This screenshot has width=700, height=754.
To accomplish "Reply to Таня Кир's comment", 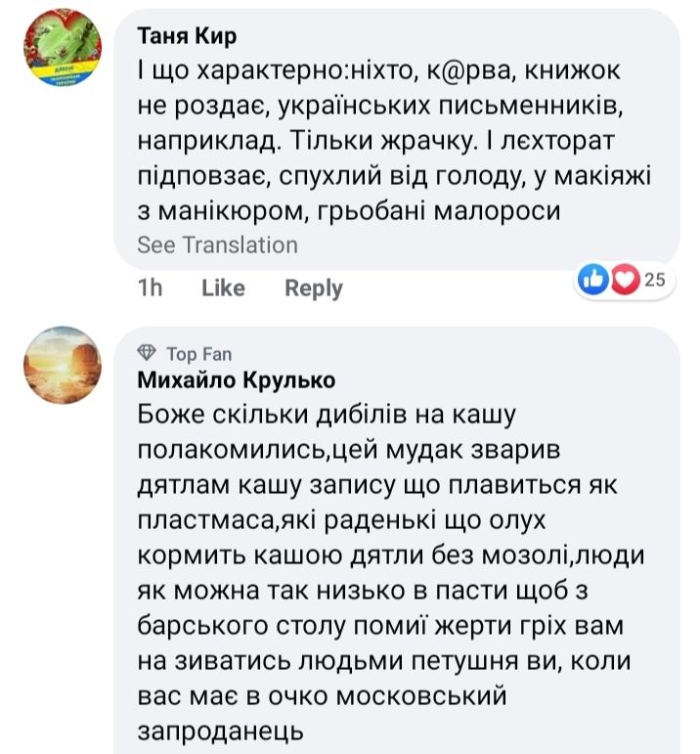I will 313,288.
